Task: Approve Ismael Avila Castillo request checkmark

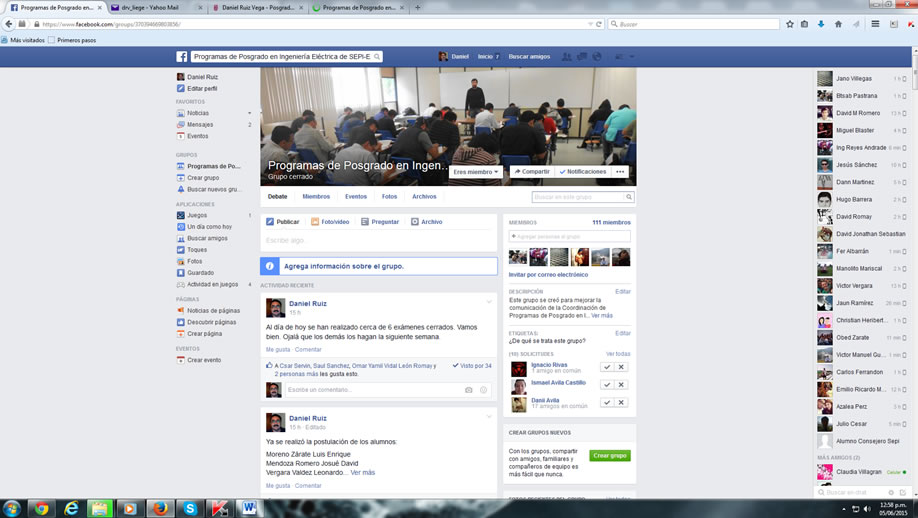Action: (607, 385)
